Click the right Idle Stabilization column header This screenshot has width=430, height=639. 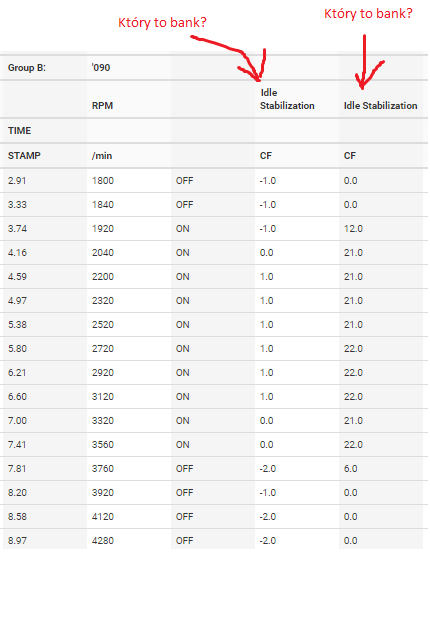pyautogui.click(x=381, y=106)
